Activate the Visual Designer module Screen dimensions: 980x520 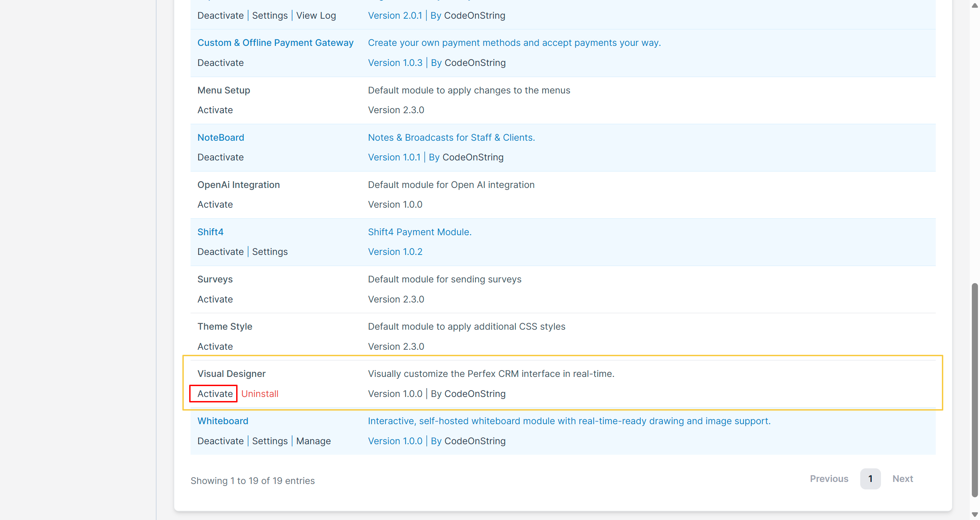point(215,394)
